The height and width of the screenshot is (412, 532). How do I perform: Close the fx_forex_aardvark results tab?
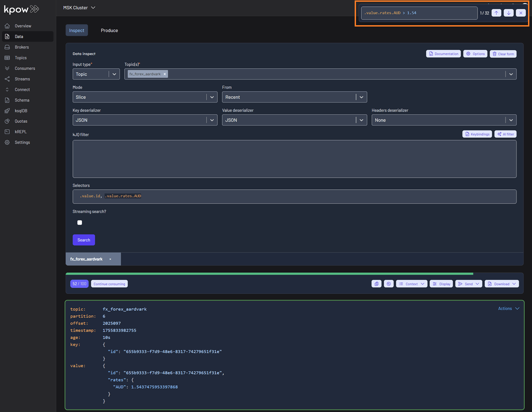pyautogui.click(x=110, y=259)
